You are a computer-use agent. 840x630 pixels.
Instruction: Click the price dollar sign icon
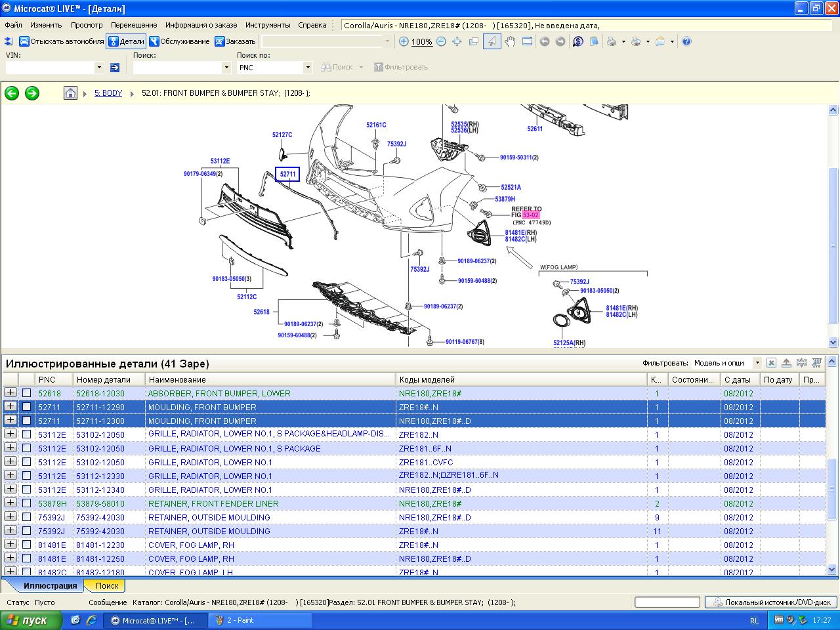click(577, 41)
